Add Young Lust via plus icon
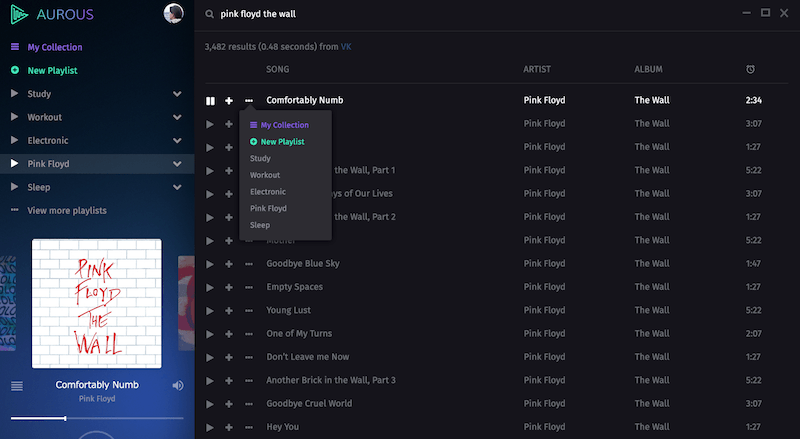 pos(229,311)
